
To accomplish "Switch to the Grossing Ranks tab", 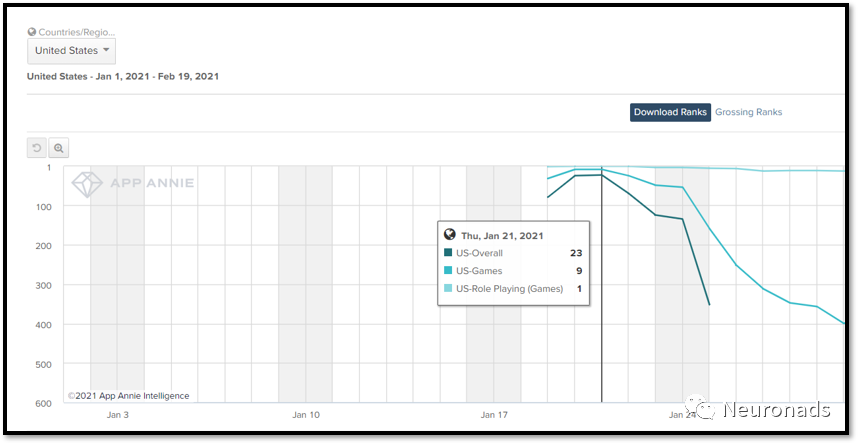I will 749,112.
